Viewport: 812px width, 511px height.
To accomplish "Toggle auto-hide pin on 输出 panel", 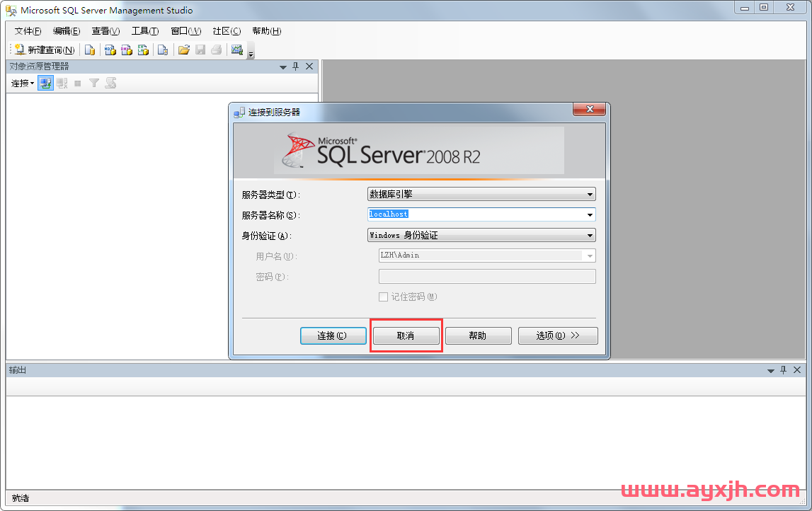I will [x=783, y=369].
